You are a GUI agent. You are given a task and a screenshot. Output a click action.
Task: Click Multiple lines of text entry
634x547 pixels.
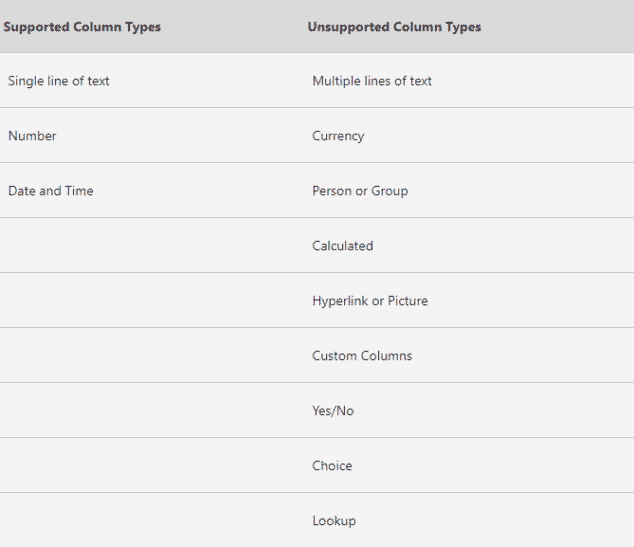[372, 81]
